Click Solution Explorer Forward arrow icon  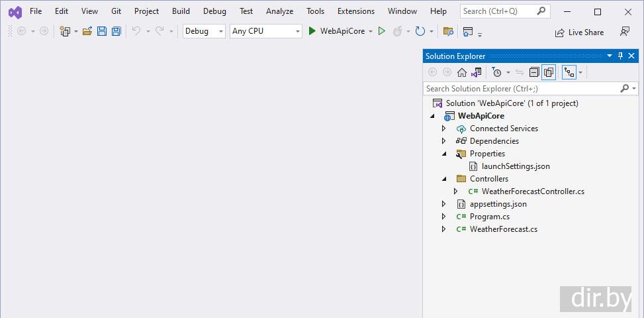[447, 73]
